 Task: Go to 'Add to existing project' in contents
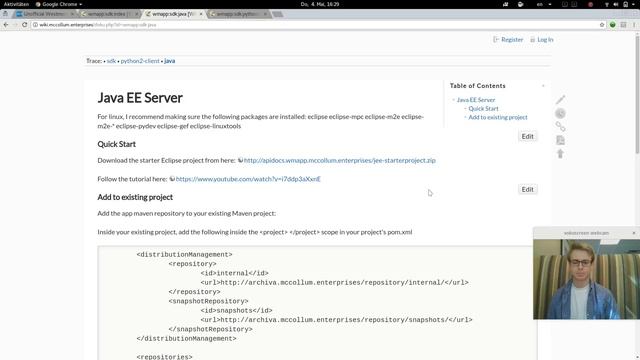click(498, 117)
